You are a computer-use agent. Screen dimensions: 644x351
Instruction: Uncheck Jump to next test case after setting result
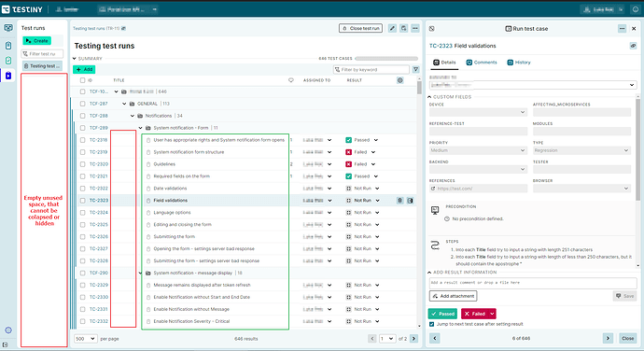[431, 324]
